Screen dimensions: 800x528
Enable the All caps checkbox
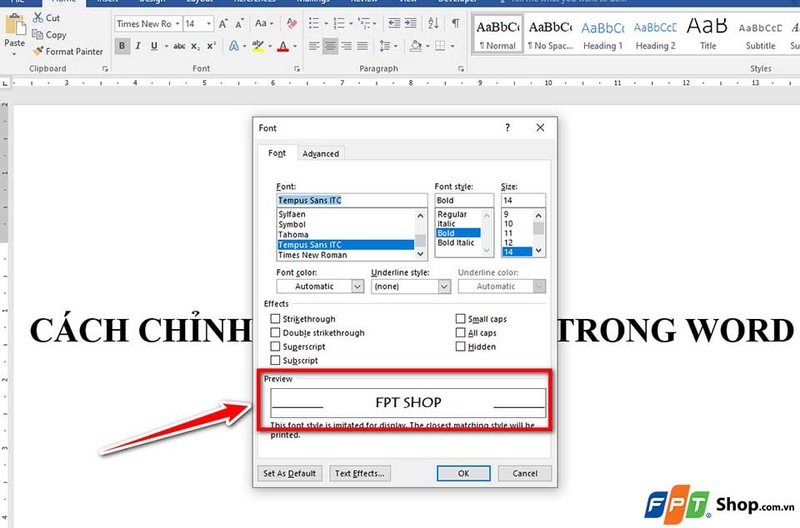[460, 333]
